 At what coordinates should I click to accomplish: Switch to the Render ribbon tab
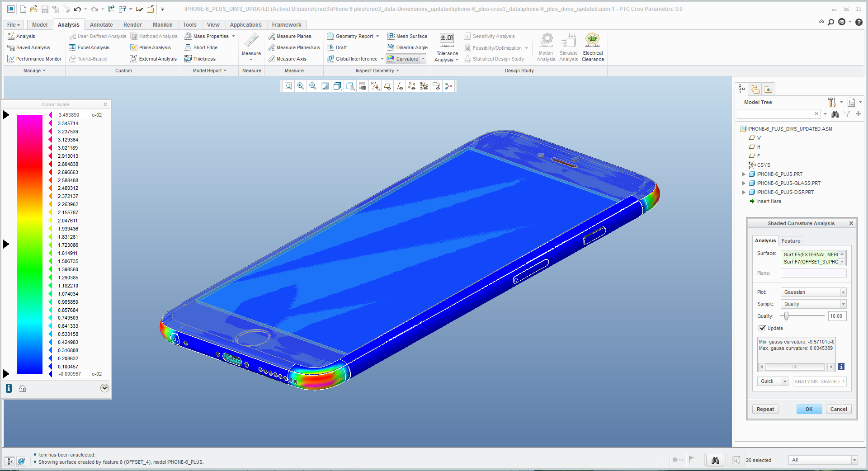point(132,25)
